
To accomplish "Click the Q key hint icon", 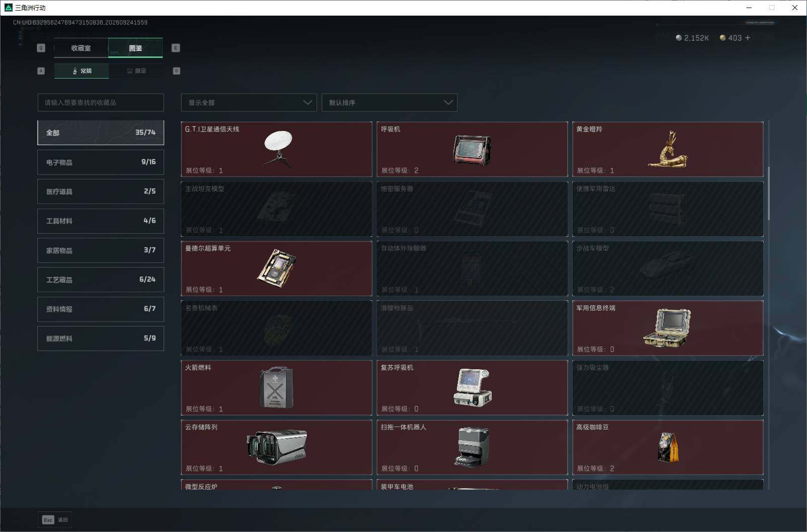I will 41,48.
